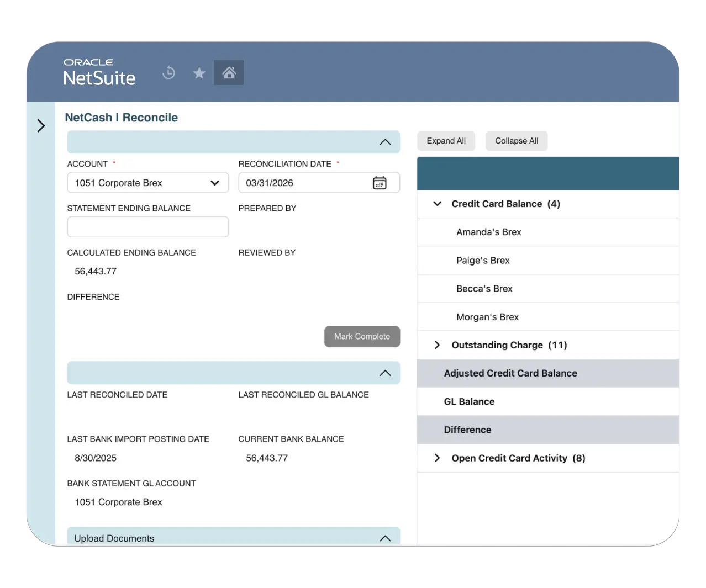Screen dimensions: 706x588
Task: Select the Becca's Brex row
Action: point(548,289)
